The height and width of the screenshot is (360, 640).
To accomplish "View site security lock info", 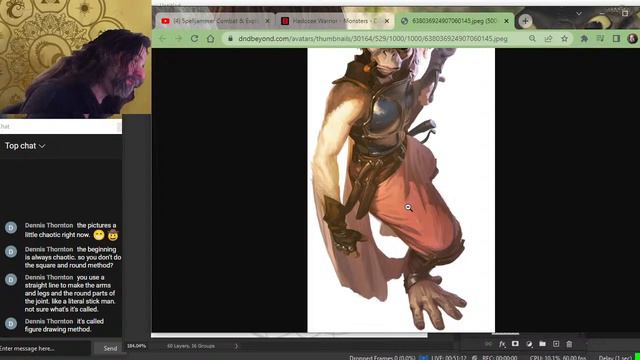I will point(230,38).
